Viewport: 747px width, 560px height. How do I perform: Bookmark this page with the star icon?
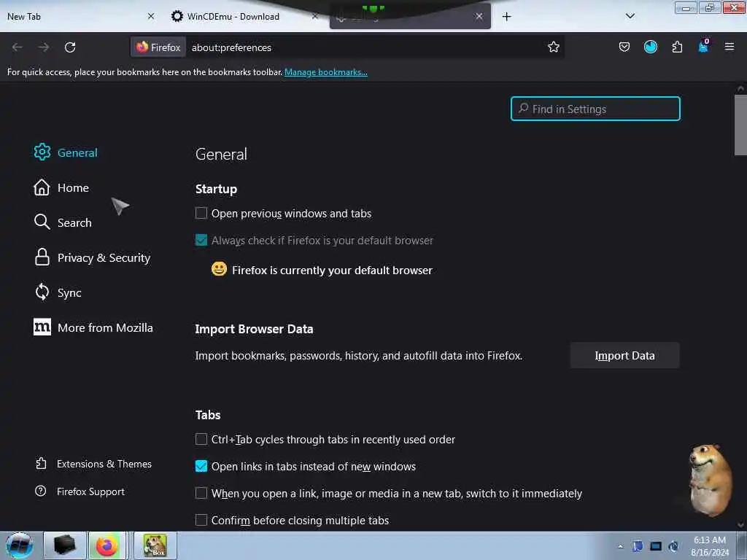(x=553, y=47)
